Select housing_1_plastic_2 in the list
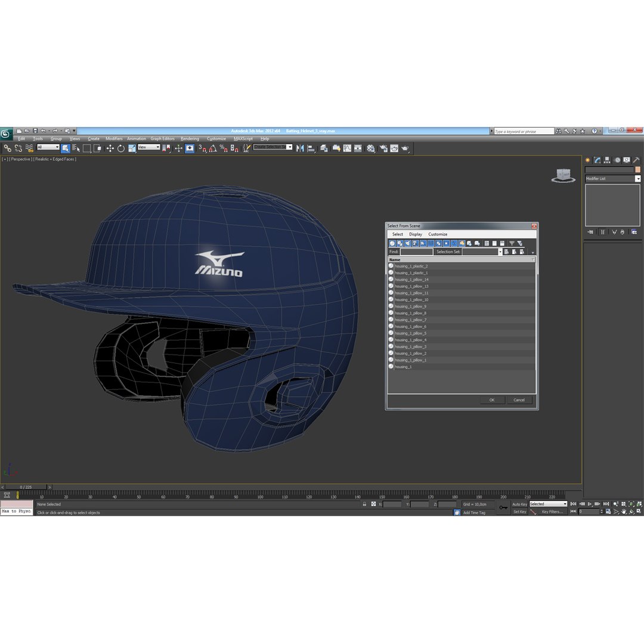Viewport: 644px width, 644px height. coord(462,266)
